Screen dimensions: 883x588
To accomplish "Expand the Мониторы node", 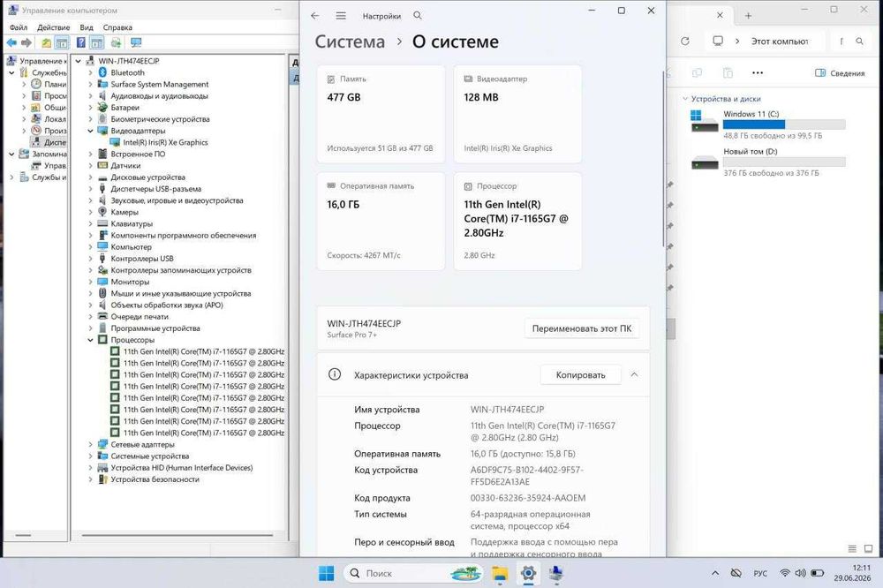I will (x=90, y=282).
